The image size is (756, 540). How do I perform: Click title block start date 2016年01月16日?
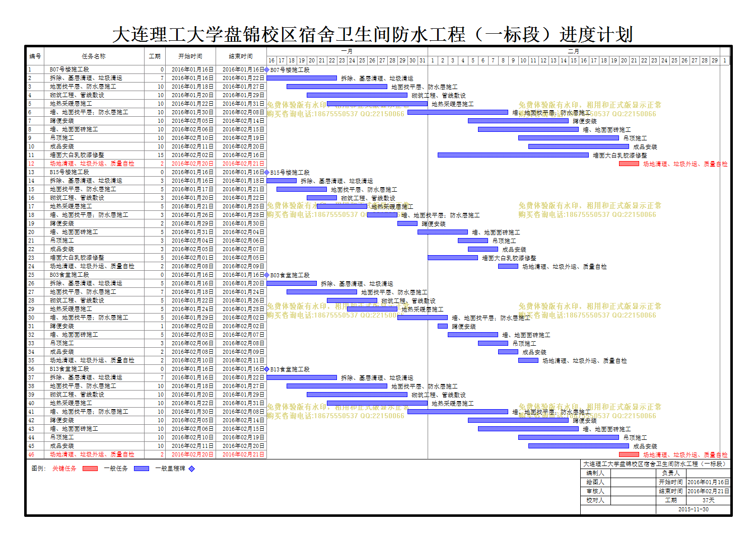click(708, 482)
